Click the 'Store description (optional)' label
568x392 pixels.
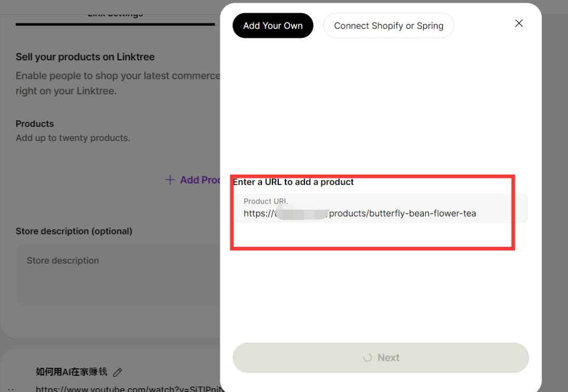coord(74,231)
